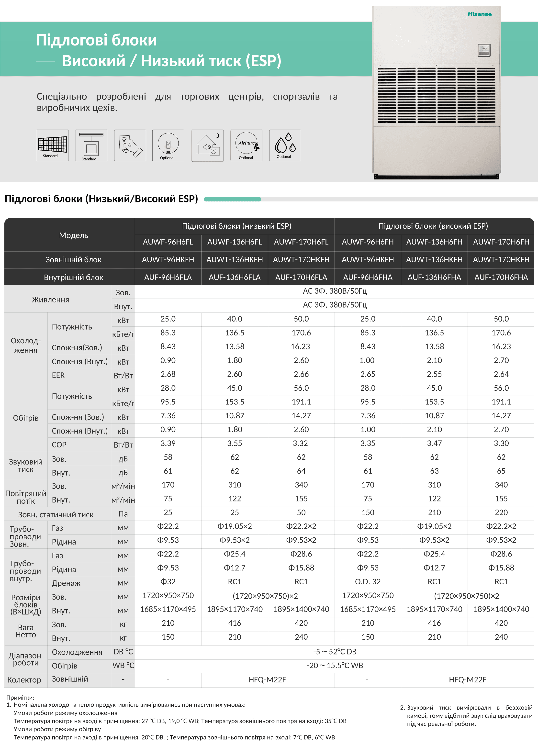Click indoor unit AUF-96H6FLA

[x=168, y=278]
